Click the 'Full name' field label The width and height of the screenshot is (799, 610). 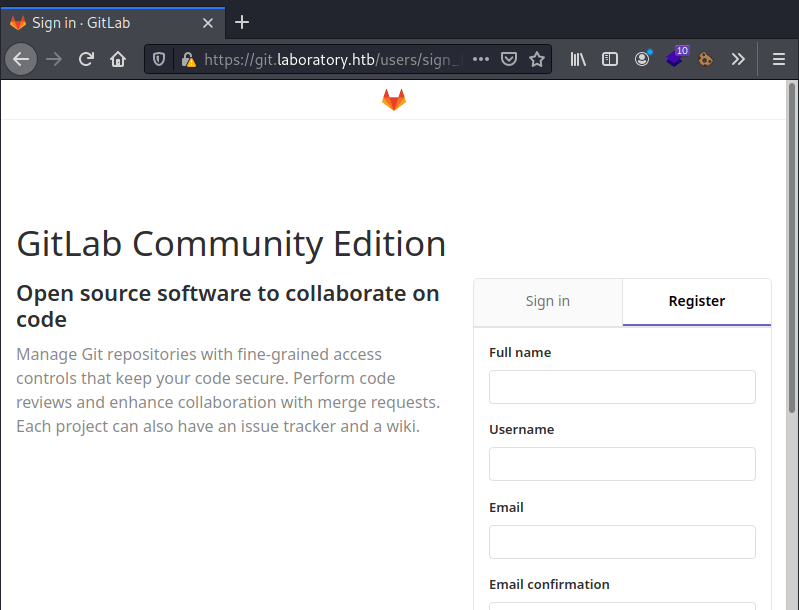[520, 353]
